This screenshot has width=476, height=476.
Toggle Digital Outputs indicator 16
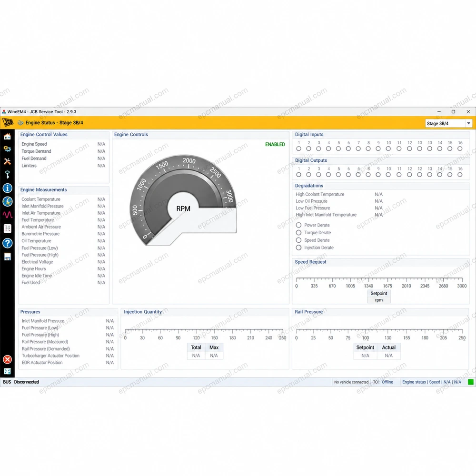point(460,175)
